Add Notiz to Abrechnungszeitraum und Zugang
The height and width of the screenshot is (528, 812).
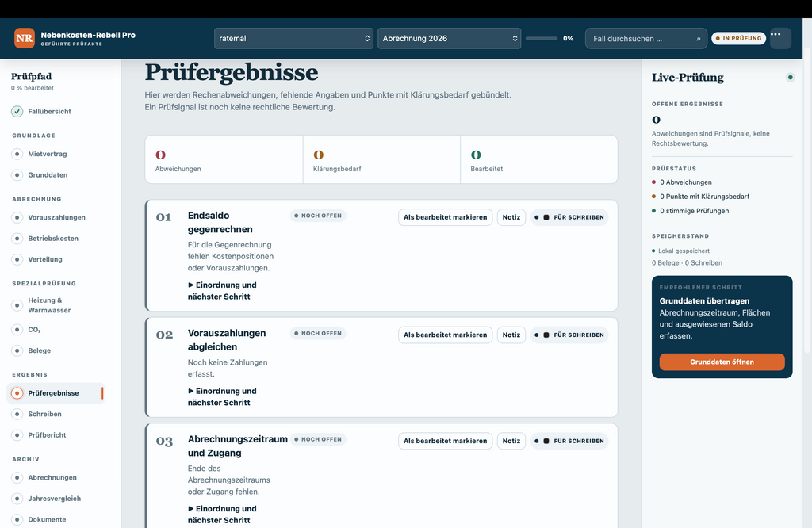click(x=511, y=441)
